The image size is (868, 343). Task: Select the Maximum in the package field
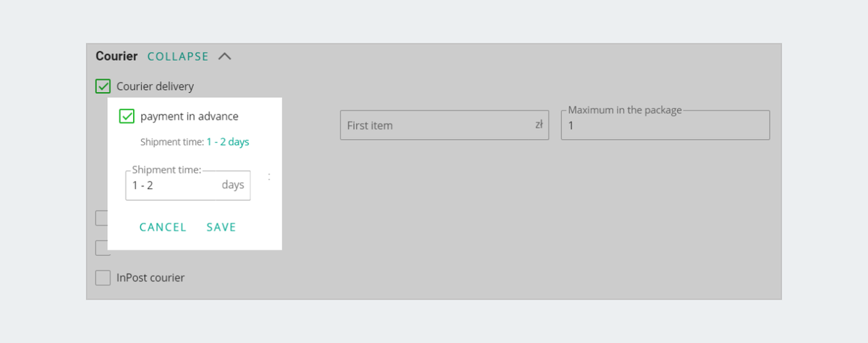[665, 125]
